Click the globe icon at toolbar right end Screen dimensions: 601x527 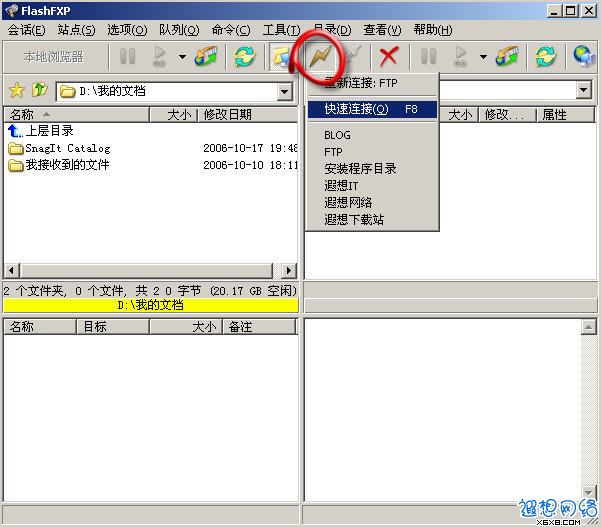[584, 56]
